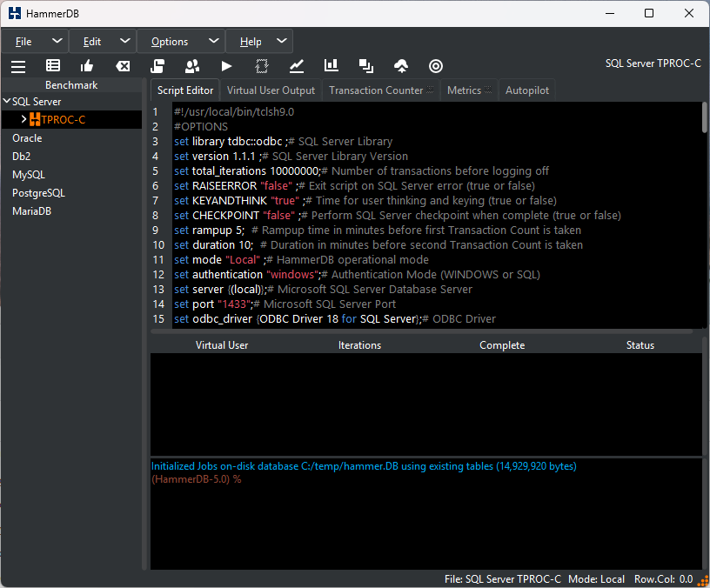Click the Iterations column header
This screenshot has height=588, width=710.
point(359,345)
